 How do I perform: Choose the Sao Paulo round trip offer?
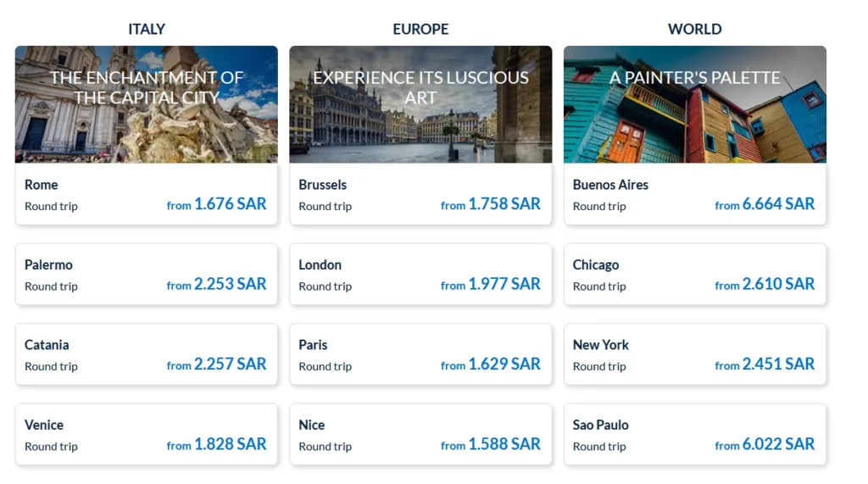pos(695,434)
